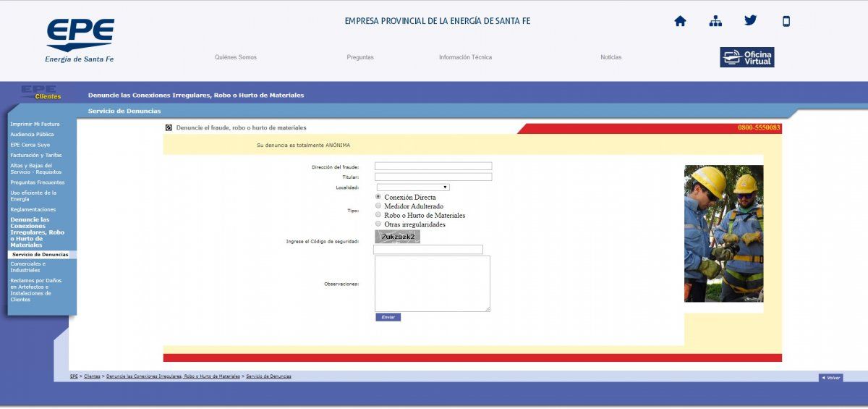
Task: Open Imprimir Mi Factura sidebar link
Action: [x=35, y=124]
